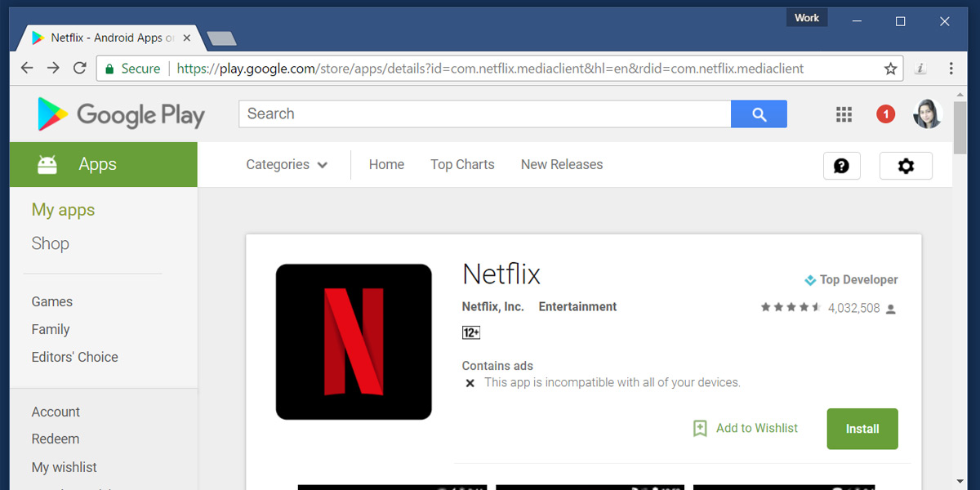Go forward to the next page
Screen dimensions: 980x490
pos(53,69)
